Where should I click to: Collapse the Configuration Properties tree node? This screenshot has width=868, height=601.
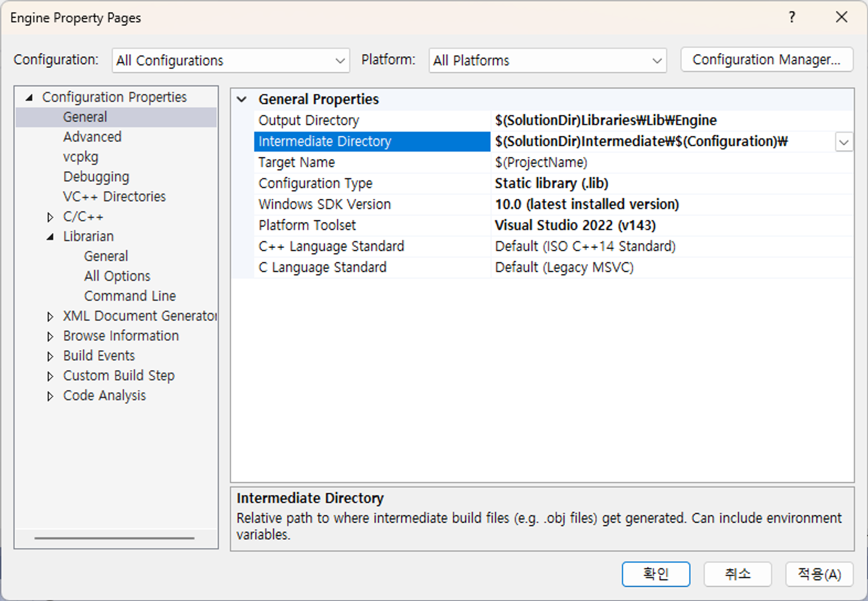click(29, 97)
